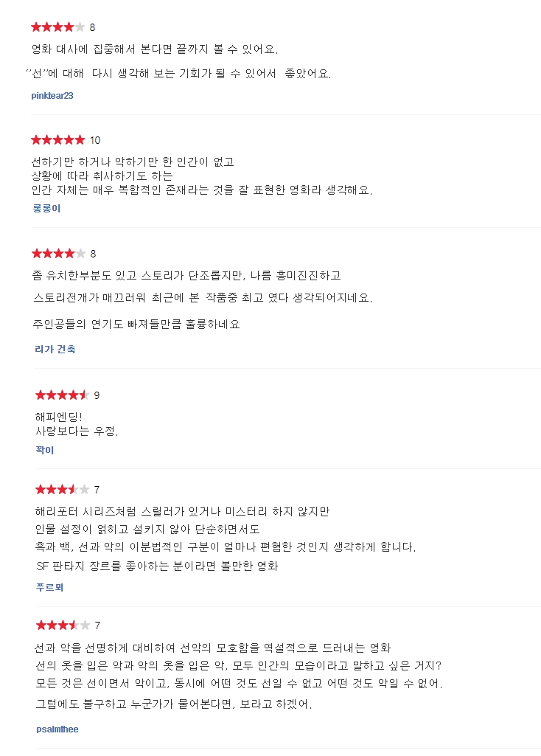Click the 4.5-star rating scored 9
The width and height of the screenshot is (541, 756).
(x=62, y=395)
